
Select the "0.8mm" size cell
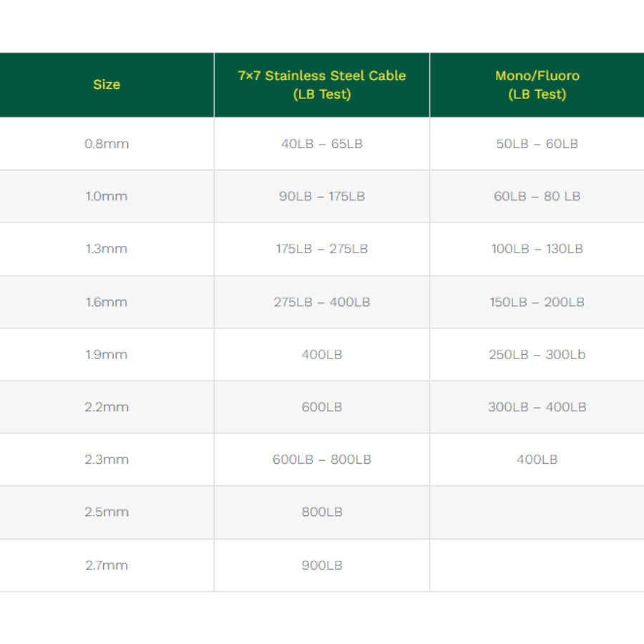coord(107,144)
